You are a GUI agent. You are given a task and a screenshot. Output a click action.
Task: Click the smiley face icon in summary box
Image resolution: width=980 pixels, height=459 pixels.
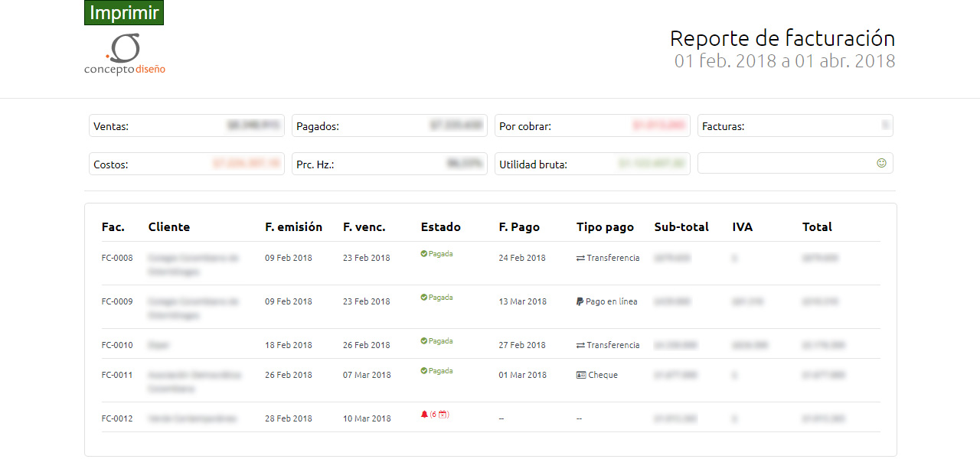(881, 163)
